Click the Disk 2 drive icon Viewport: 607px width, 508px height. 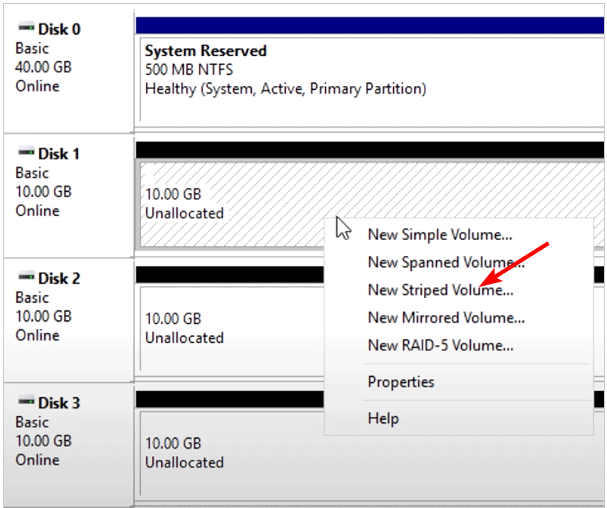26,277
